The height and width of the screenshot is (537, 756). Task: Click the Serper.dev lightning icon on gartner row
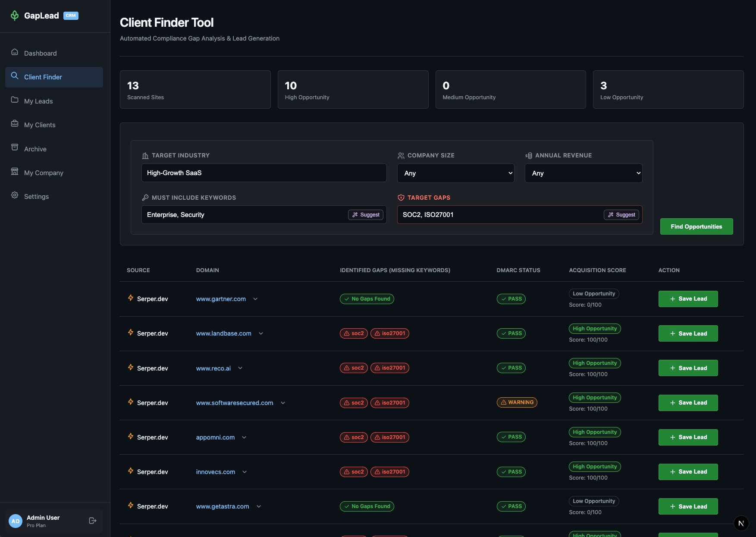[130, 298]
